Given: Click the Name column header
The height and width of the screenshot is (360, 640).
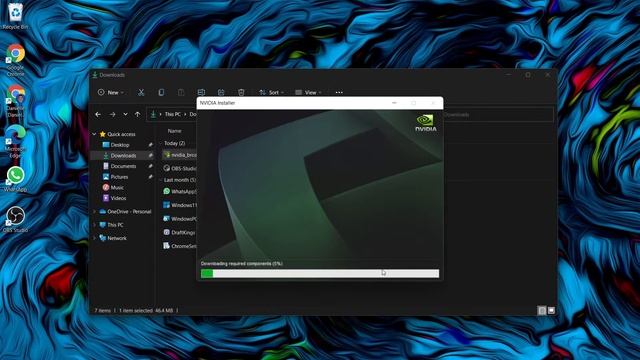Looking at the screenshot, I should (175, 131).
